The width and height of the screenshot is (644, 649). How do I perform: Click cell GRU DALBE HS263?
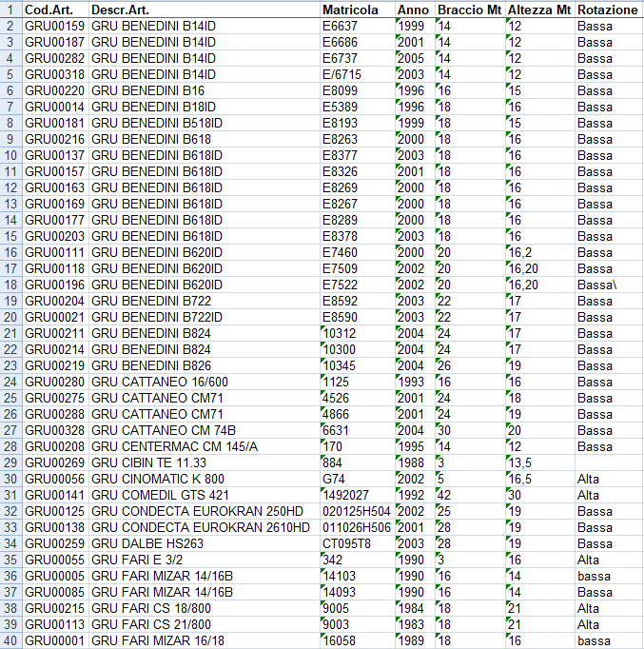pyautogui.click(x=205, y=543)
